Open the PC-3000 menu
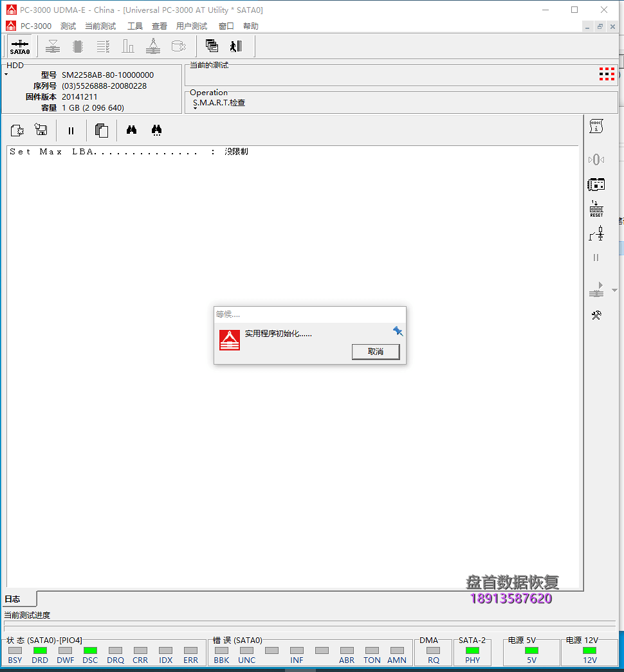 pyautogui.click(x=36, y=26)
